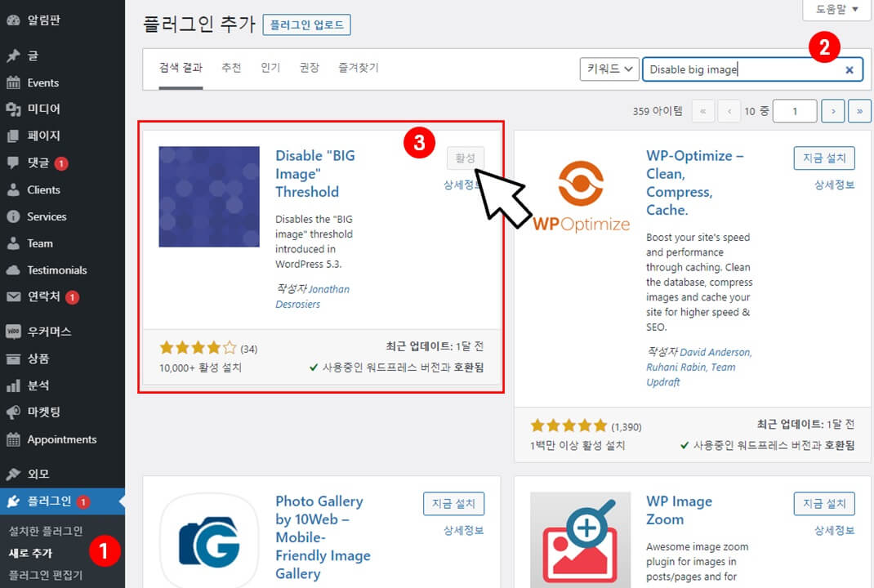Viewport: 874px width, 588px height.
Task: Click the 연락처 notification badge
Action: pyautogui.click(x=72, y=297)
